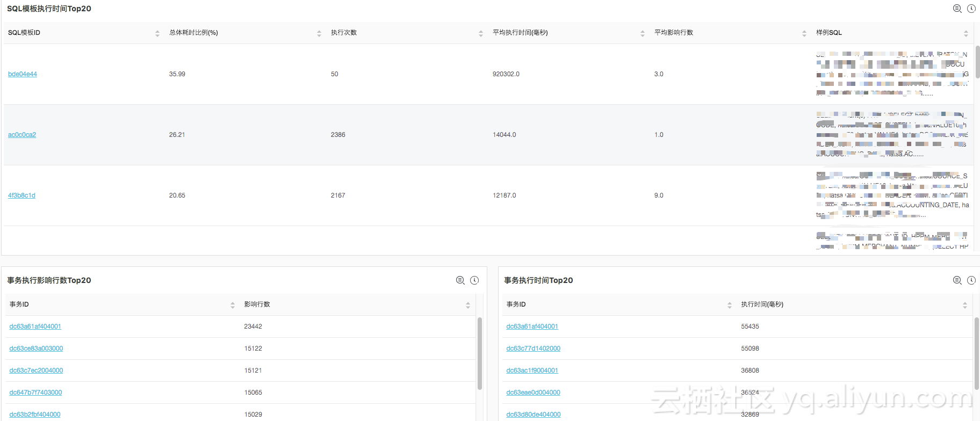980x421 pixels.
Task: Open transaction dc63eae0d004000
Action: (x=533, y=393)
